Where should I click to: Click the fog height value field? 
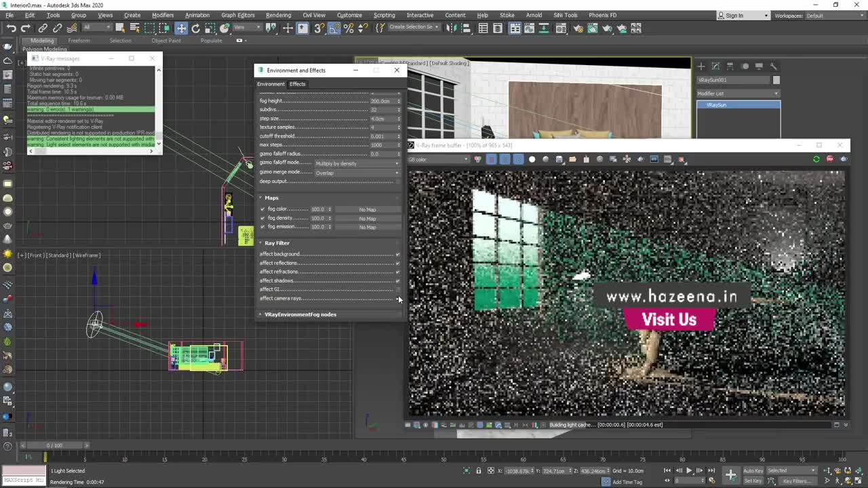pyautogui.click(x=382, y=101)
